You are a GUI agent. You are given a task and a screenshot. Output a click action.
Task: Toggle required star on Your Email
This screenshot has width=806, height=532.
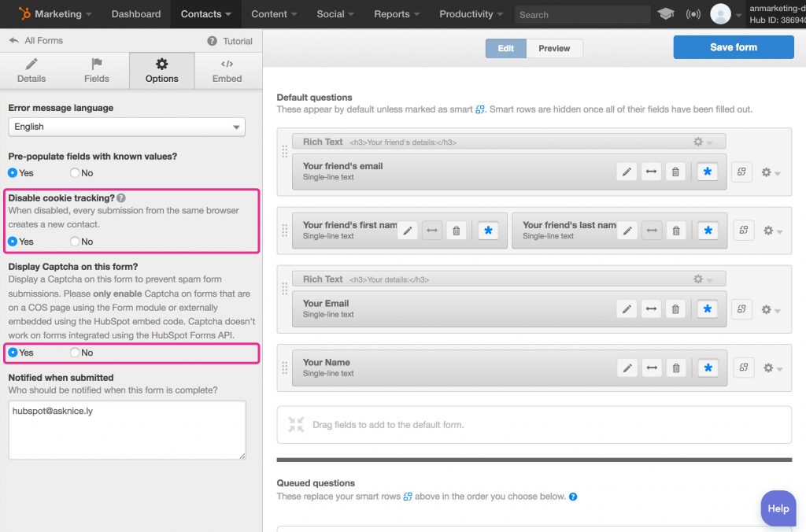click(708, 309)
